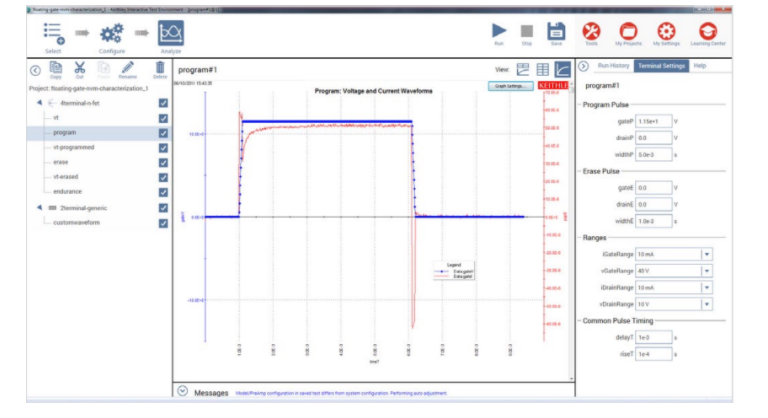Click the Copy icon
768x418 pixels.
click(x=56, y=68)
